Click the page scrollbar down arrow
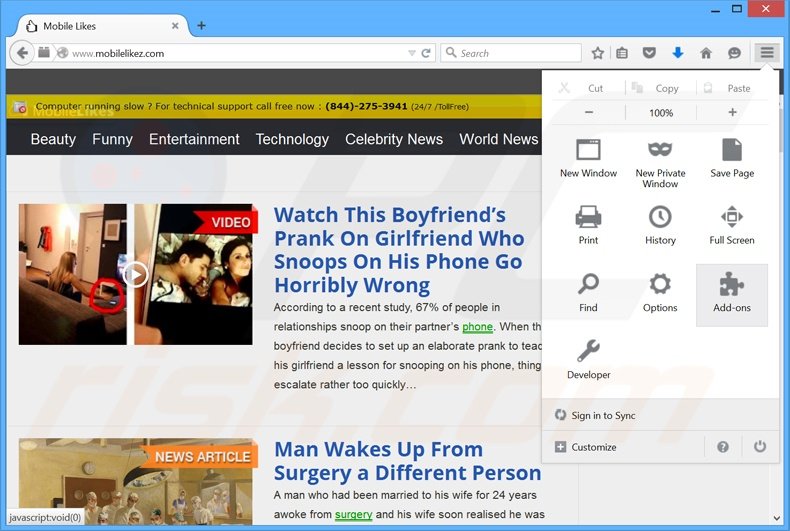Viewport: 790px width, 531px height. coord(777,518)
